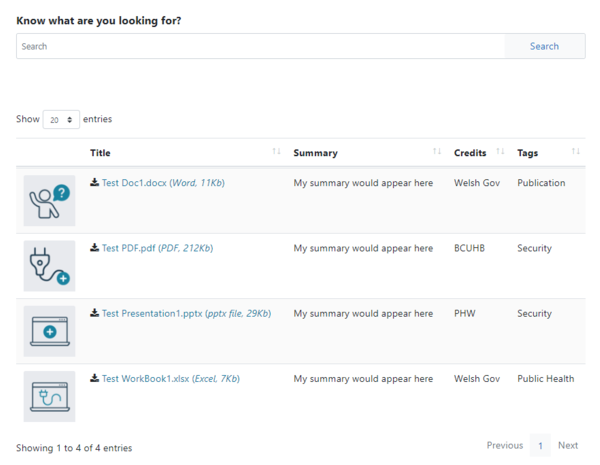The width and height of the screenshot is (600, 465).
Task: Click download icon beside Test Doc1.docx
Action: point(94,183)
